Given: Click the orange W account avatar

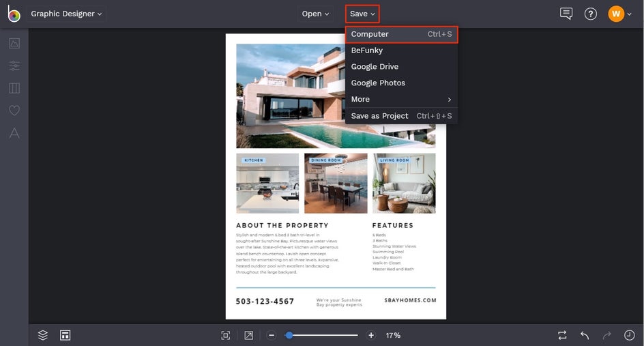Looking at the screenshot, I should point(615,14).
